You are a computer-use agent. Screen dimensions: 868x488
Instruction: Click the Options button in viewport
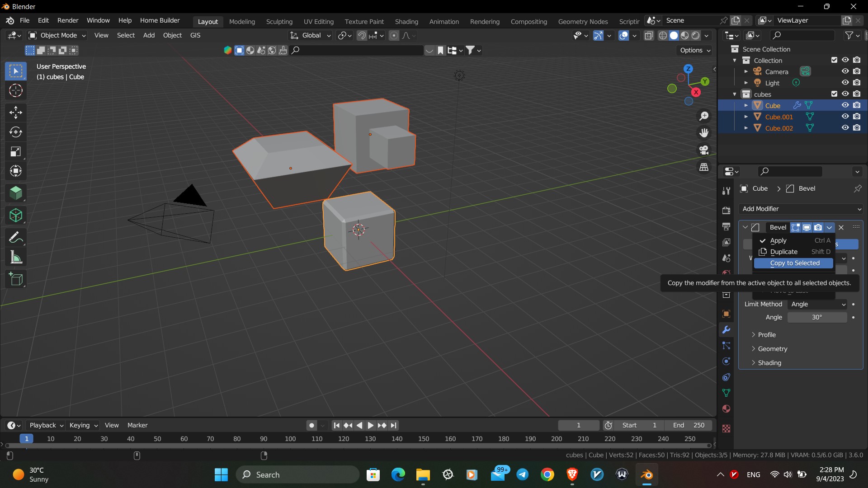[695, 50]
